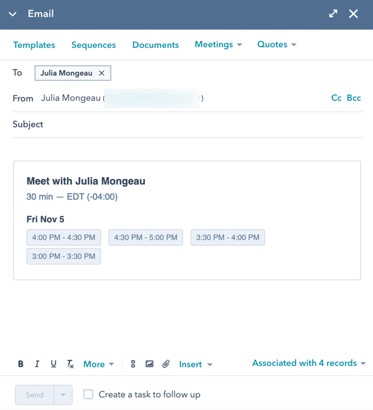Open the Sequences tab
The image size is (373, 410).
tap(94, 45)
